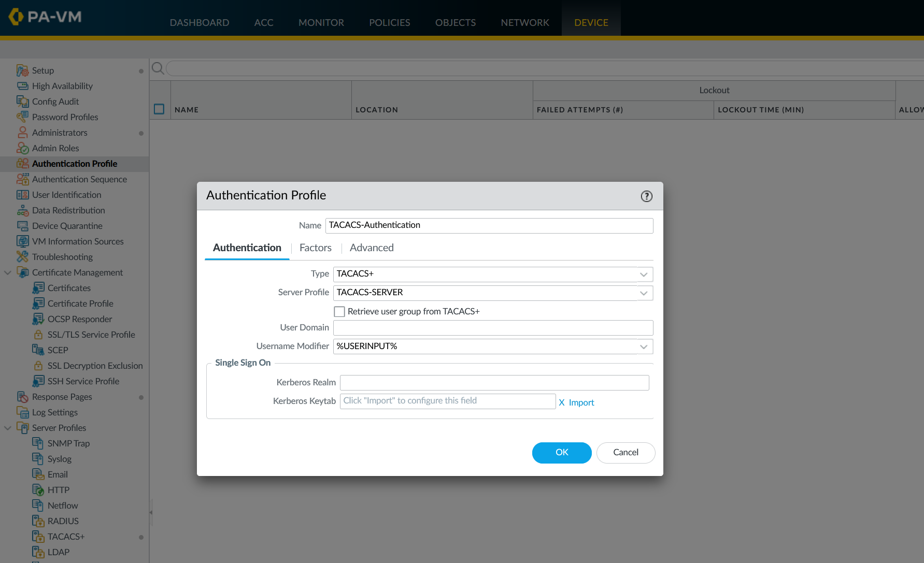Image resolution: width=924 pixels, height=563 pixels.
Task: Click the Administrators person icon
Action: point(22,133)
